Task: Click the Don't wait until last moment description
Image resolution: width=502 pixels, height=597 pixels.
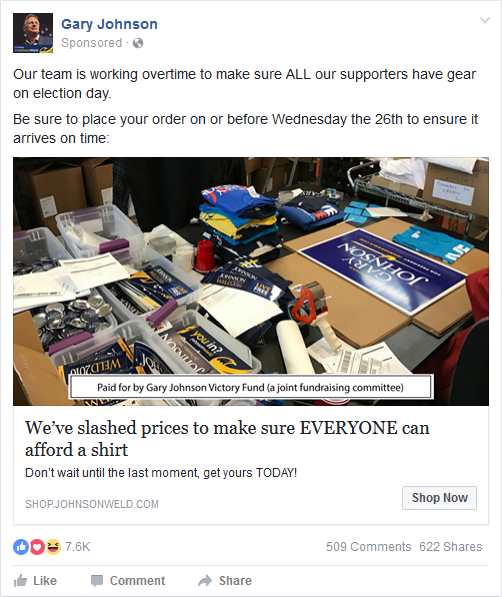Action: tap(161, 473)
